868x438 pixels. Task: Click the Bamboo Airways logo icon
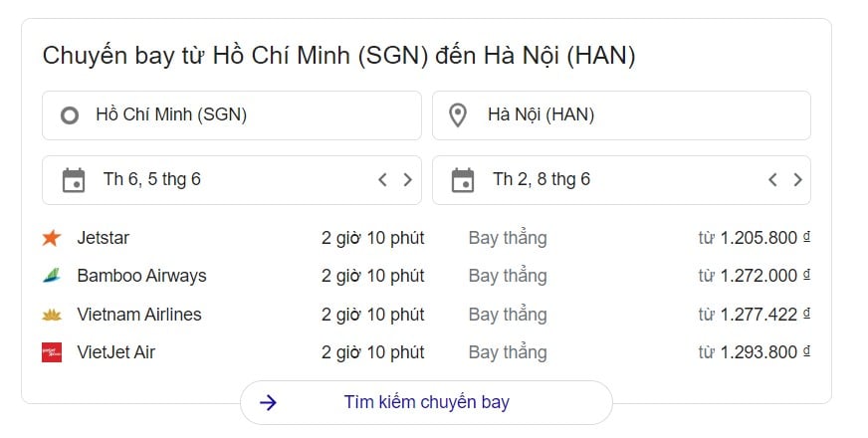click(x=52, y=276)
